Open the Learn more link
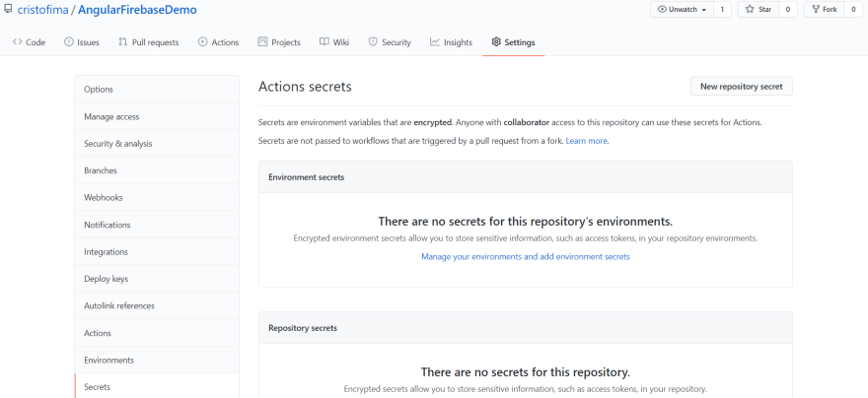 [x=586, y=141]
